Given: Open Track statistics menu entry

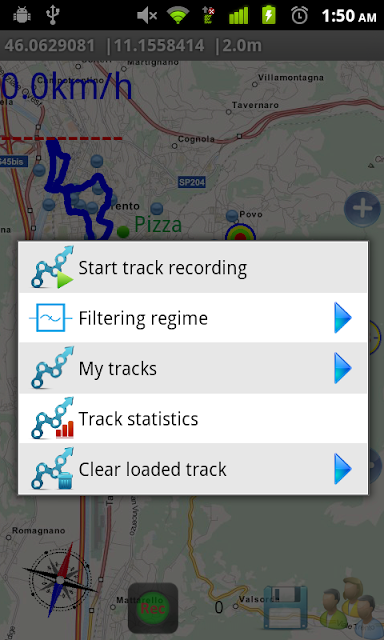Looking at the screenshot, I should pos(193,419).
